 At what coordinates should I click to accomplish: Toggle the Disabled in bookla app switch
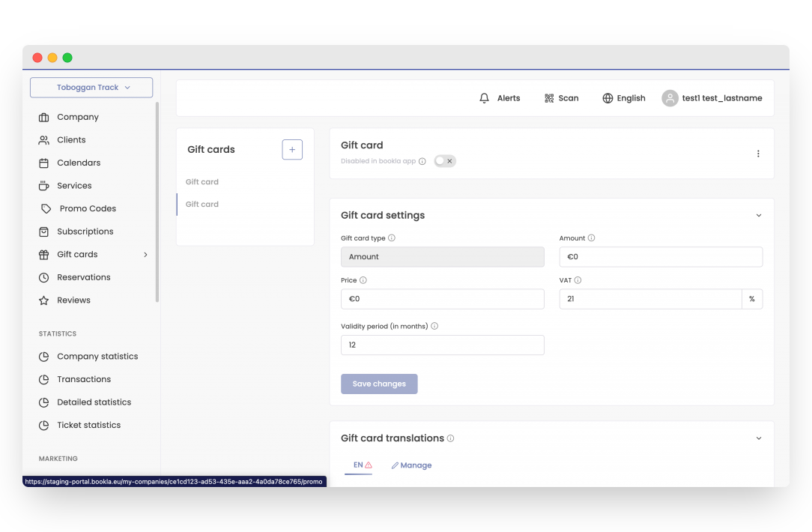pos(444,160)
